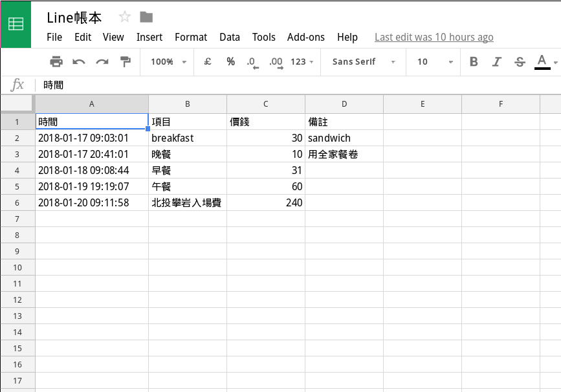Apply percent format to the cell
Image resolution: width=561 pixels, height=392 pixels.
click(230, 62)
